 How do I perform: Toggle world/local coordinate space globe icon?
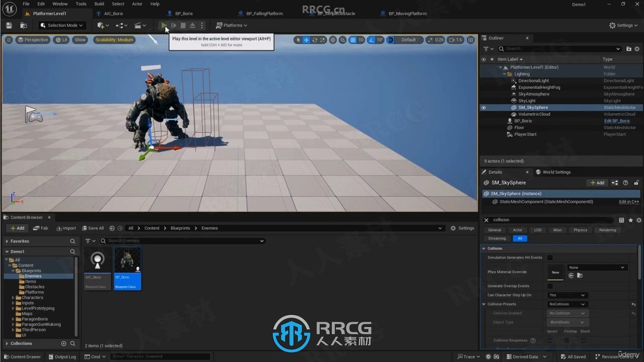[333, 40]
